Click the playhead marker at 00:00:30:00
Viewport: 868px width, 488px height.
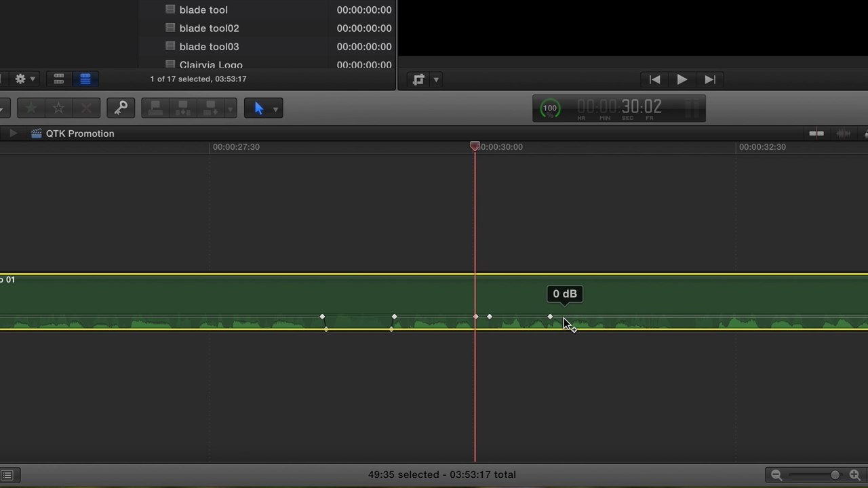tap(475, 146)
